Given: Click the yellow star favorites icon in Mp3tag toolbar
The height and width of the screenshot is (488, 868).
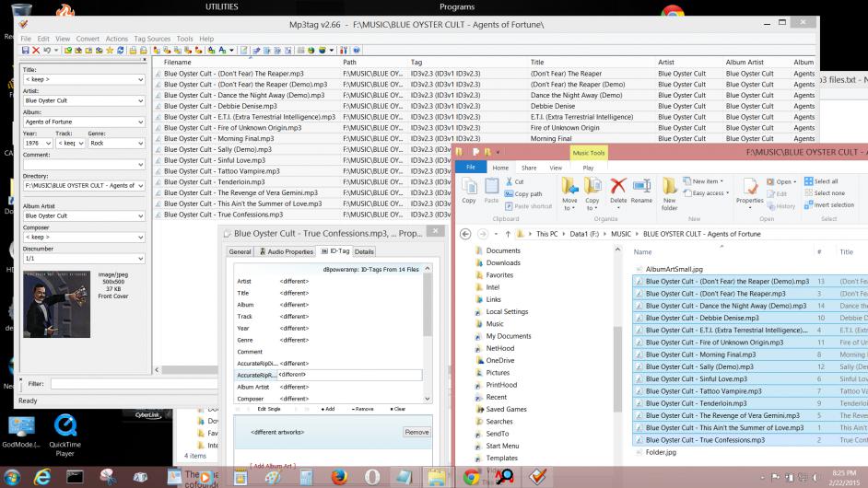Looking at the screenshot, I should (x=110, y=50).
